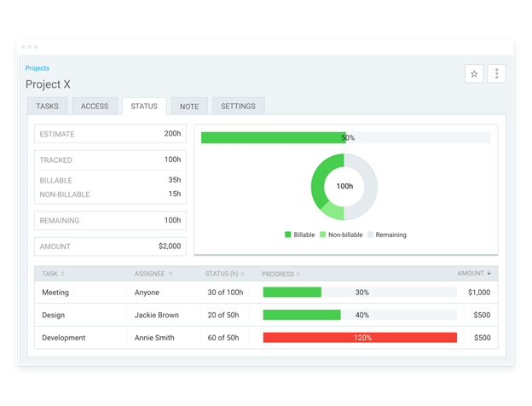Switch to the Tasks tab
Image resolution: width=532 pixels, height=406 pixels.
point(48,107)
